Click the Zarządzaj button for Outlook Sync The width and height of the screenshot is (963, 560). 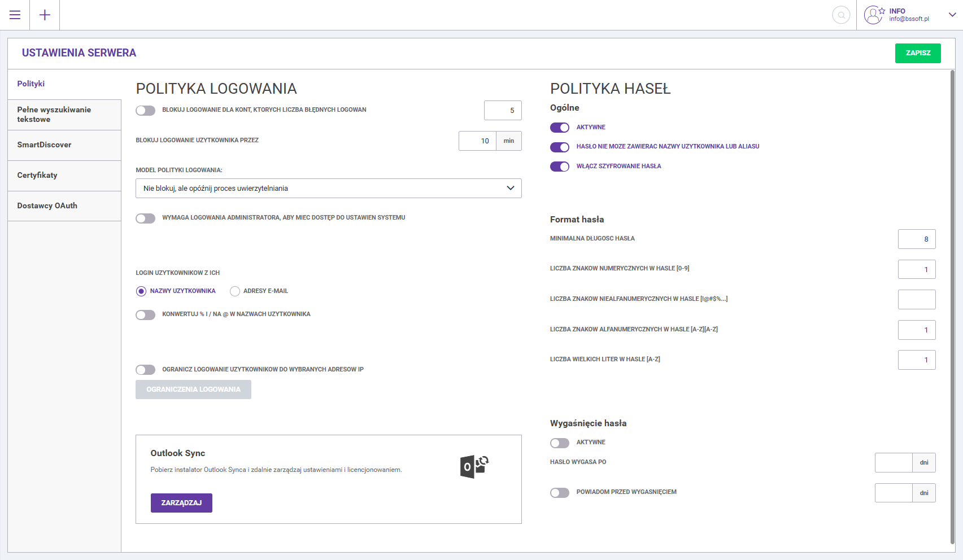[181, 503]
